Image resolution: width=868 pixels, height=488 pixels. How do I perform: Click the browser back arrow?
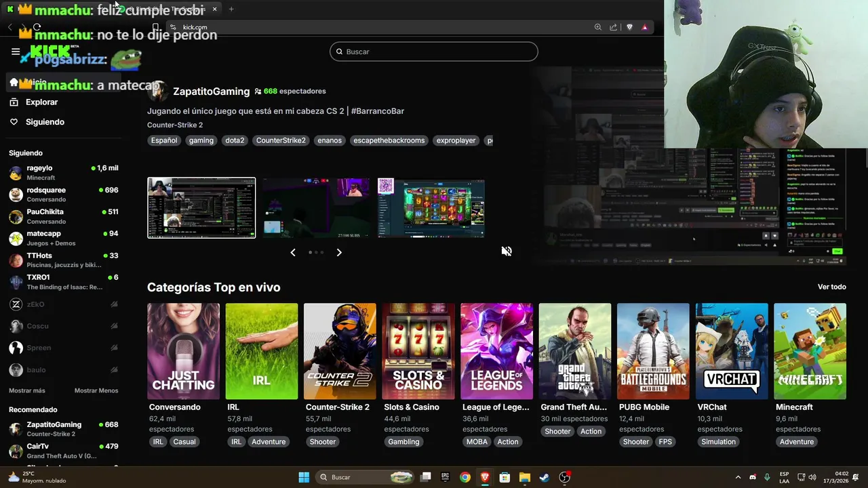pyautogui.click(x=9, y=27)
